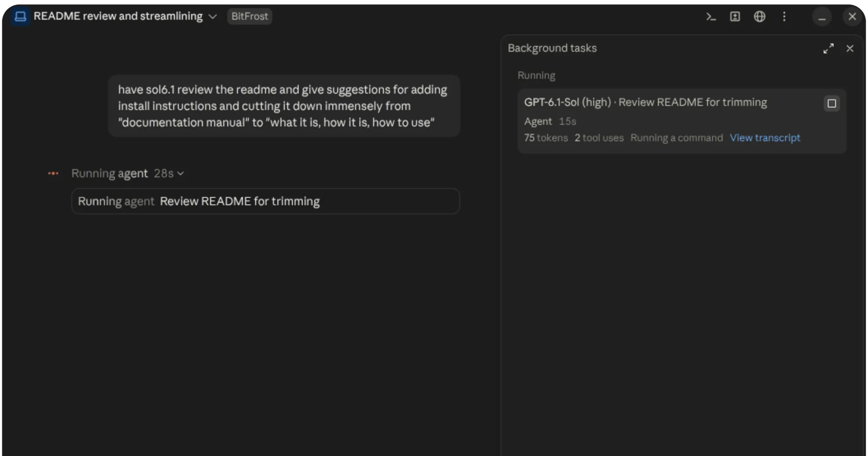Screen dimensions: 868x456
Task: Minimize the window with the dash button
Action: tap(822, 17)
